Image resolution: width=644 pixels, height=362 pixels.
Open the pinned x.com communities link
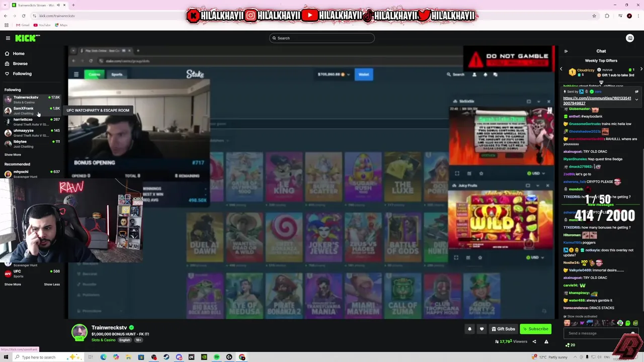tap(597, 100)
